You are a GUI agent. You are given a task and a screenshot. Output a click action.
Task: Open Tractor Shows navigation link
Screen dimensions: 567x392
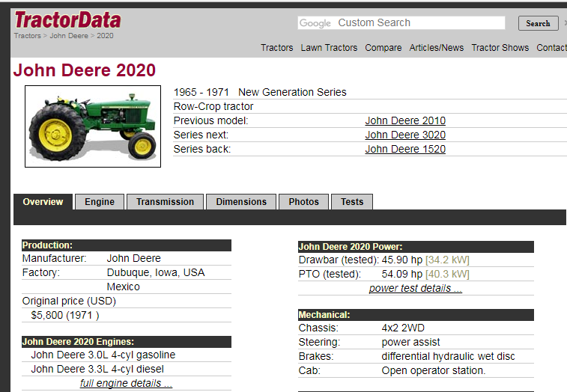pyautogui.click(x=500, y=48)
